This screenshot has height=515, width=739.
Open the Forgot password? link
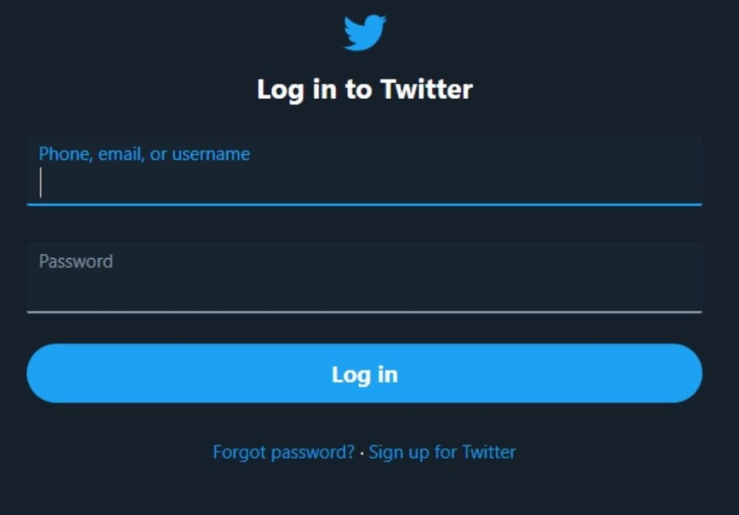[x=284, y=452]
